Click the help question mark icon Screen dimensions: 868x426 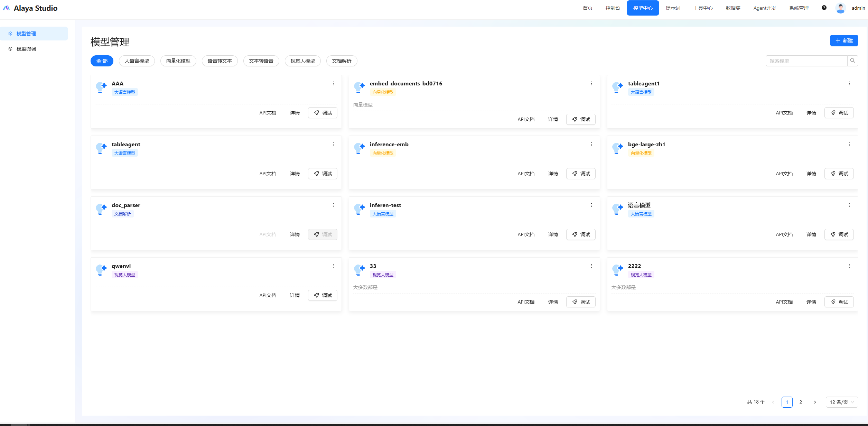coord(824,8)
